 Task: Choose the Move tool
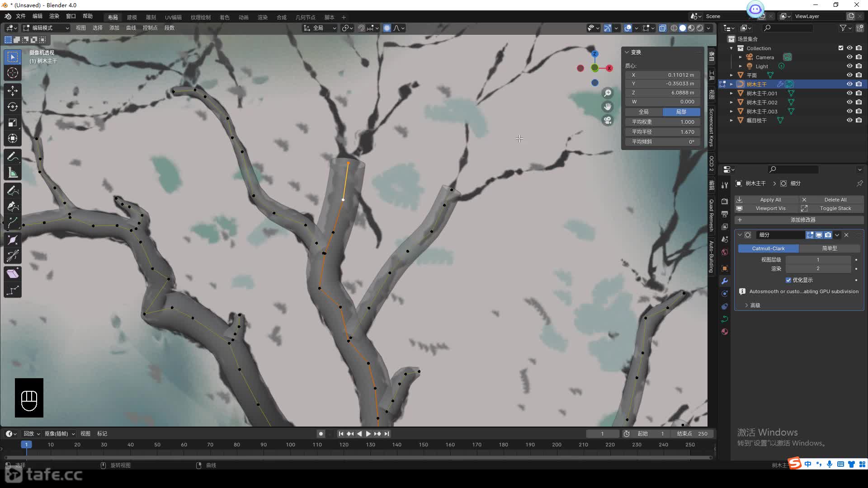click(13, 91)
